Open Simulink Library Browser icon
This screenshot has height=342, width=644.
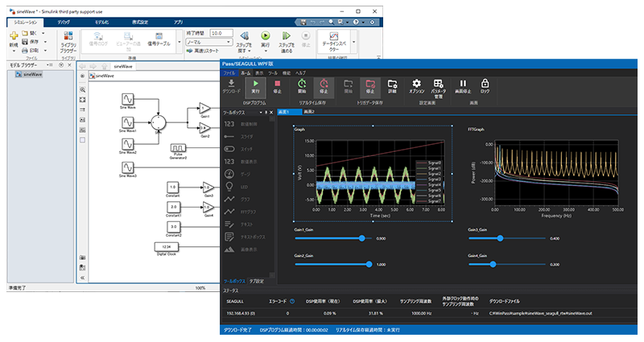tap(68, 35)
